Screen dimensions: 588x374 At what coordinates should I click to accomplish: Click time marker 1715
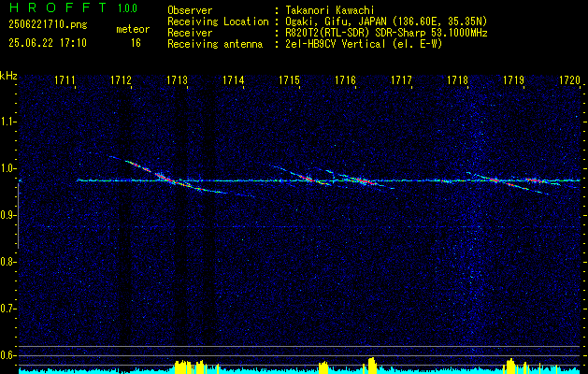tap(289, 80)
